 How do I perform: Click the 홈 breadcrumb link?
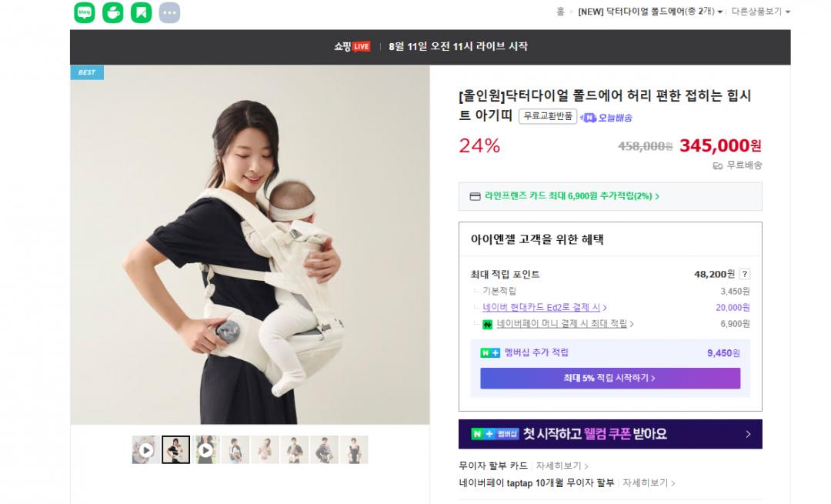(x=560, y=12)
